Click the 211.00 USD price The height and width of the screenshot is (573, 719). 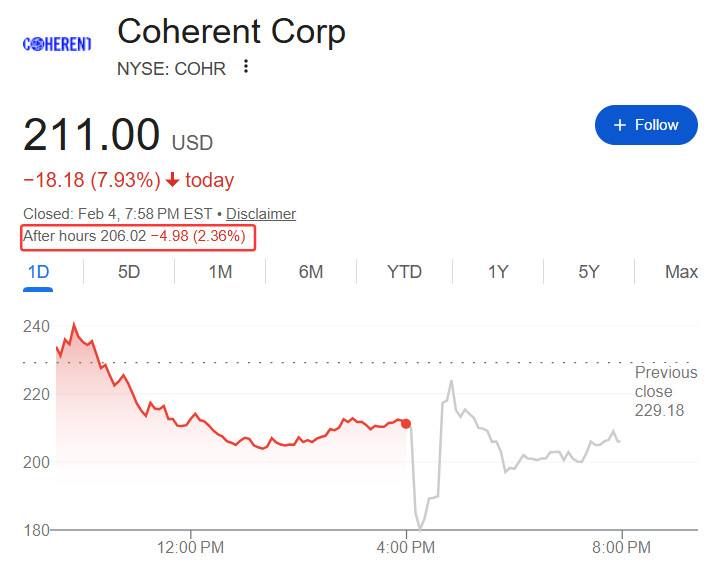pyautogui.click(x=118, y=136)
